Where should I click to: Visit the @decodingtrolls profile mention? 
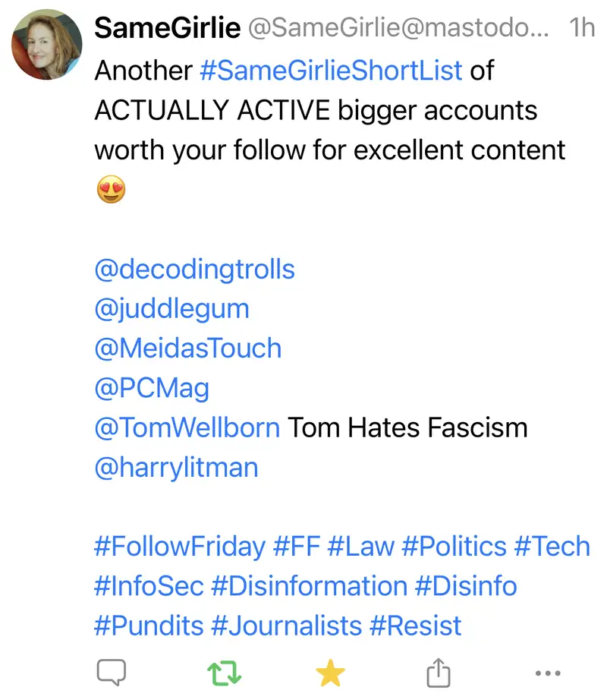point(195,270)
